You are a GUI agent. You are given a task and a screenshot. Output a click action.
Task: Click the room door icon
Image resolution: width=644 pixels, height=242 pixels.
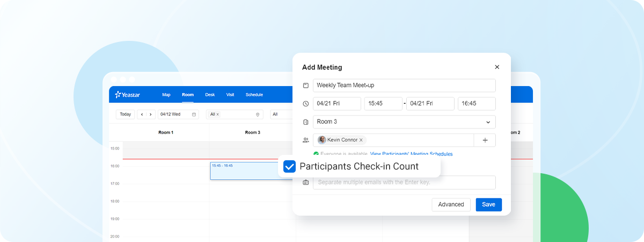pos(305,122)
